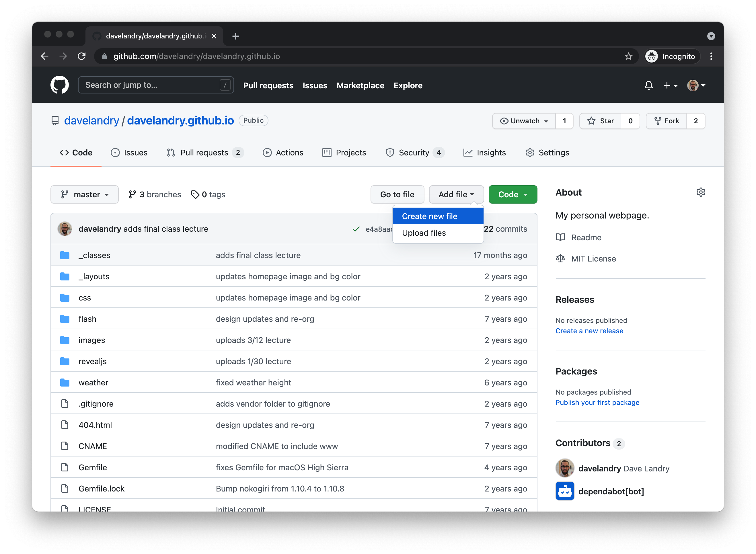This screenshot has height=554, width=756.
Task: Edit About details with the gear icon
Action: [x=700, y=192]
